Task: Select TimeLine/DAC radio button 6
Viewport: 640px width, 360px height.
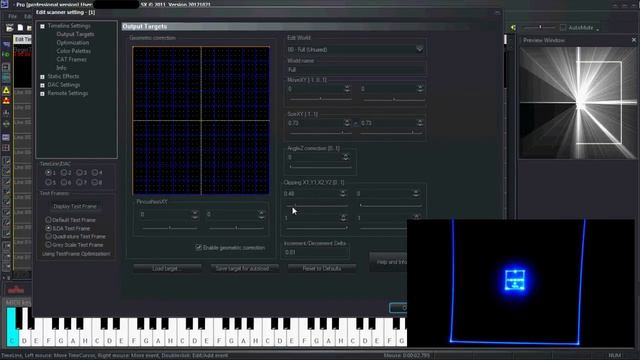Action: pos(64,182)
